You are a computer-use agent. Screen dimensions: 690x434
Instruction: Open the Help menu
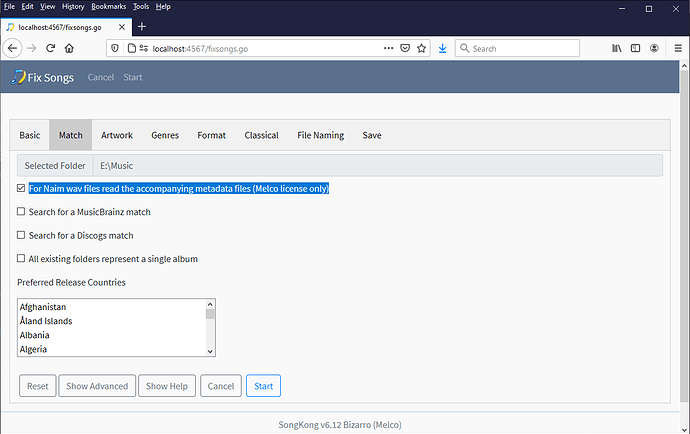pos(163,7)
